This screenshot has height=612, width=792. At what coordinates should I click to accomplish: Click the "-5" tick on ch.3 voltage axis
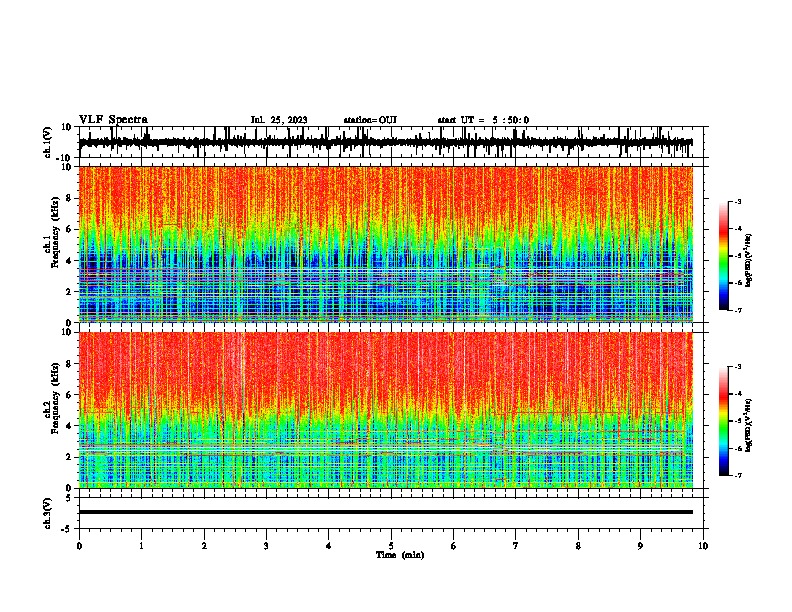coord(68,529)
